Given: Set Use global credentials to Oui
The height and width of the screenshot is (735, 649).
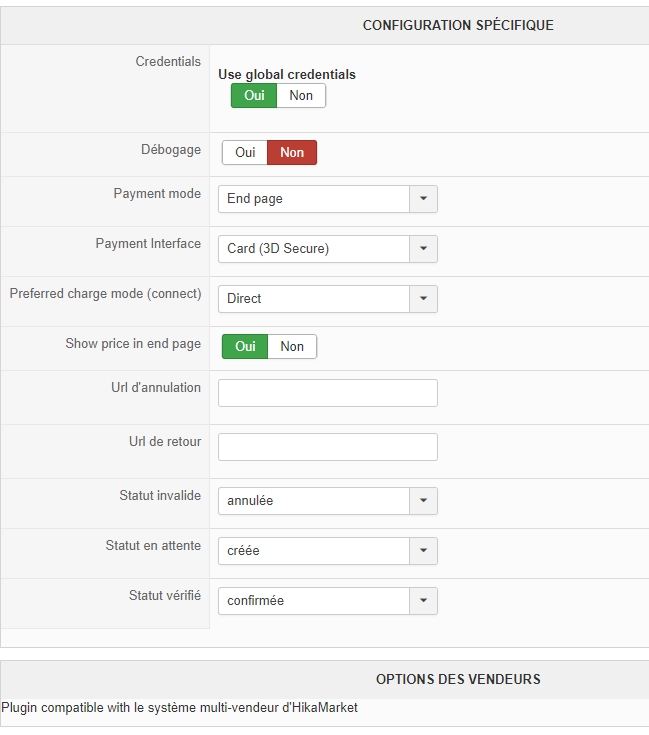Looking at the screenshot, I should (254, 96).
